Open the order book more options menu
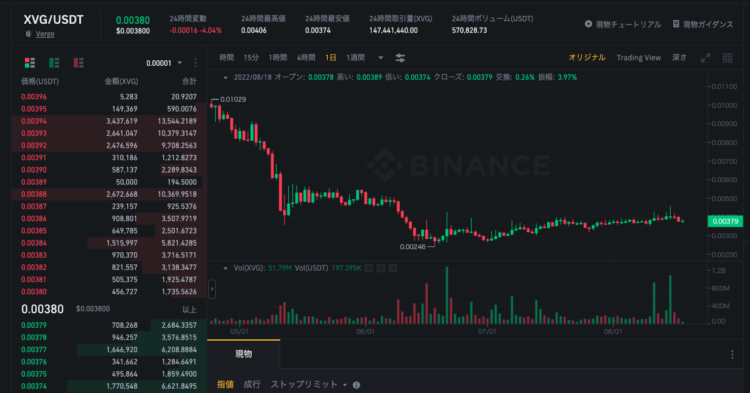Viewport: 750px width, 393px height. tap(196, 63)
